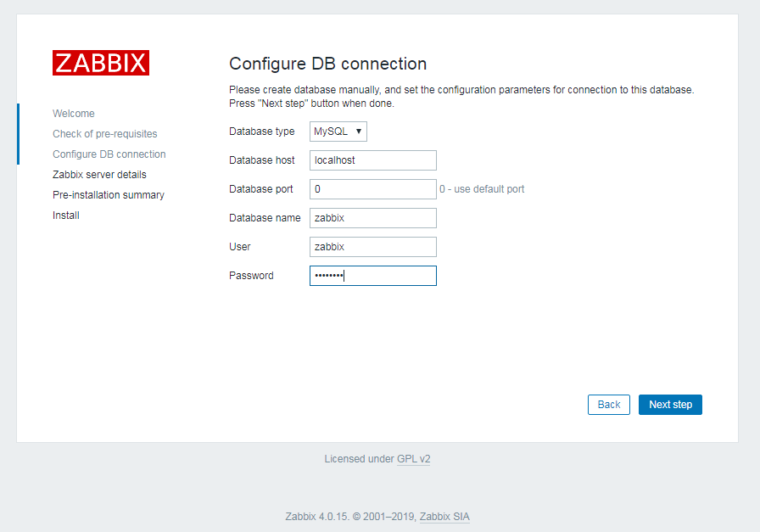Viewport: 760px width, 532px height.
Task: Click the Database name field showing zabbix
Action: tap(372, 218)
